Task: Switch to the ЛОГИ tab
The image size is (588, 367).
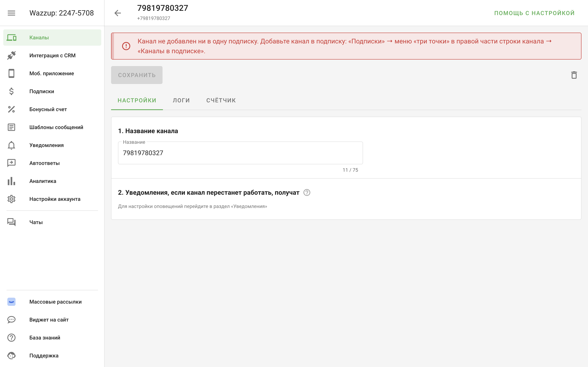Action: point(181,101)
